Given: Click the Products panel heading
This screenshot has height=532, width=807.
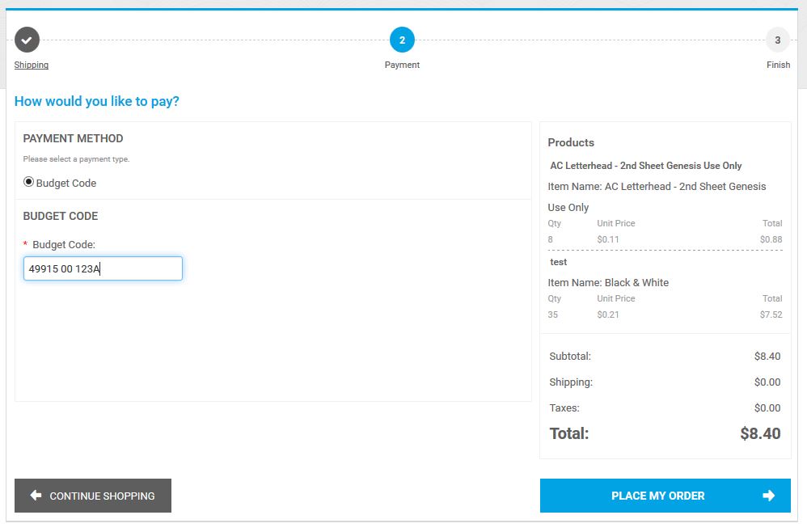Looking at the screenshot, I should coord(571,142).
